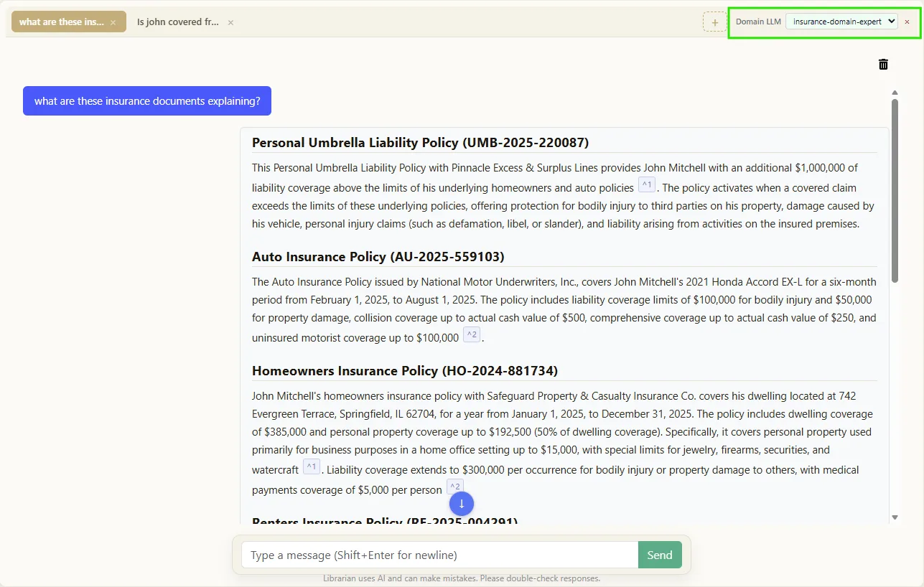Viewport: 924px width, 587px height.
Task: Remove the Domain LLM selection via its x
Action: click(907, 22)
